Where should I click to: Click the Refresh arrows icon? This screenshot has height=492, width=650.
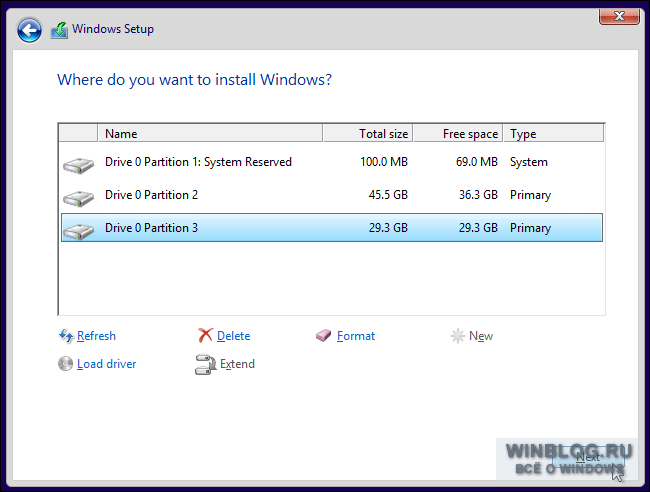pos(66,336)
